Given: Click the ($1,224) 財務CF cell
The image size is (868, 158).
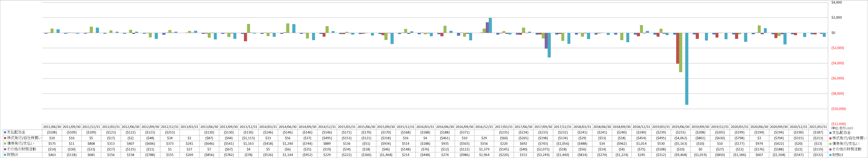Looking at the screenshot, I should 622,155.
